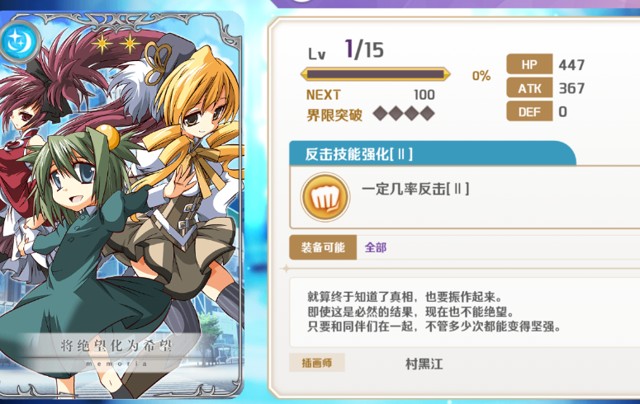The height and width of the screenshot is (404, 640).
Task: Tap the orange fist counter skill icon
Action: coord(325,197)
